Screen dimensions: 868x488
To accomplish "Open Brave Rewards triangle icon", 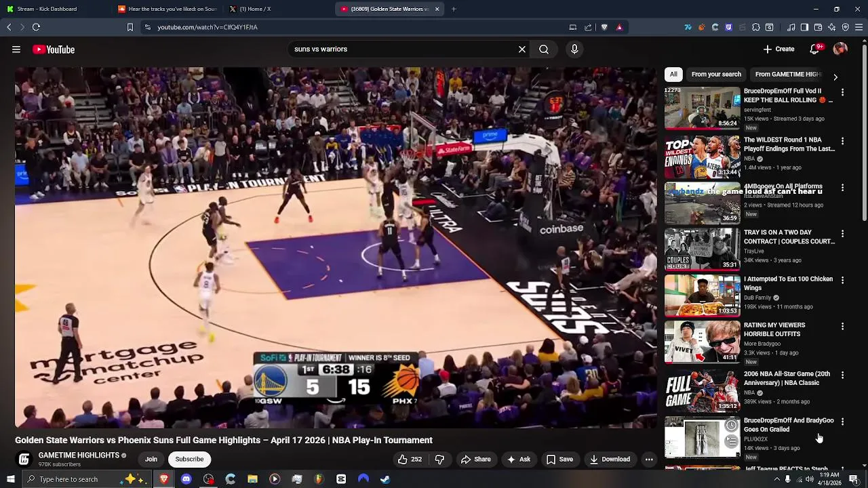I will click(619, 27).
